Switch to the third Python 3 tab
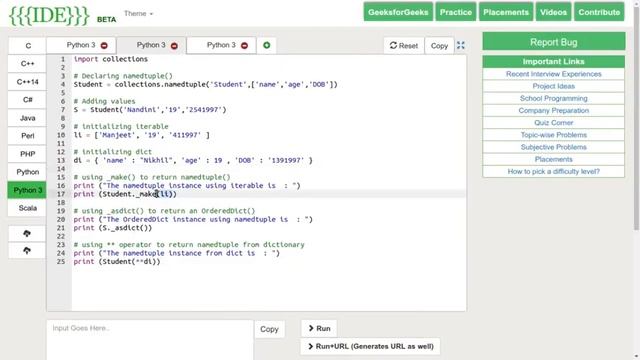Viewport: 640px width, 360px height. (x=221, y=45)
